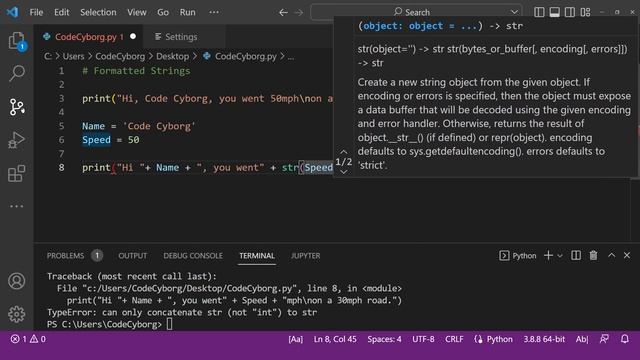Show the previous signature with up chevron
The width and height of the screenshot is (640, 360).
point(344,152)
